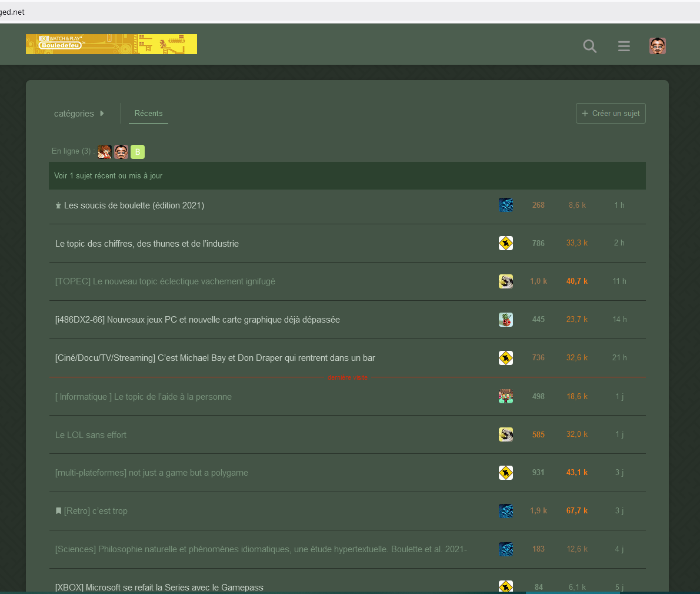Screen dimensions: 700x594
Task: Open the search magnifier icon
Action: coord(589,46)
